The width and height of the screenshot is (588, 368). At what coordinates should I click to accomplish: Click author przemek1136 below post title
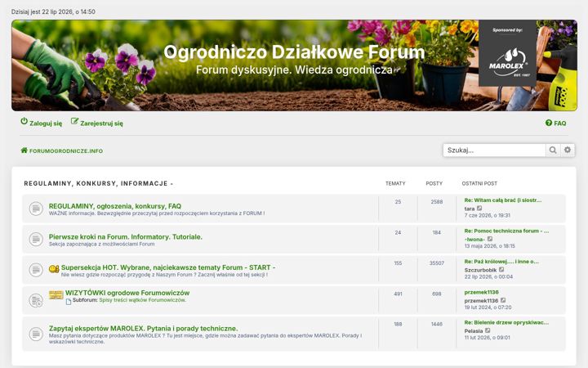tap(482, 301)
